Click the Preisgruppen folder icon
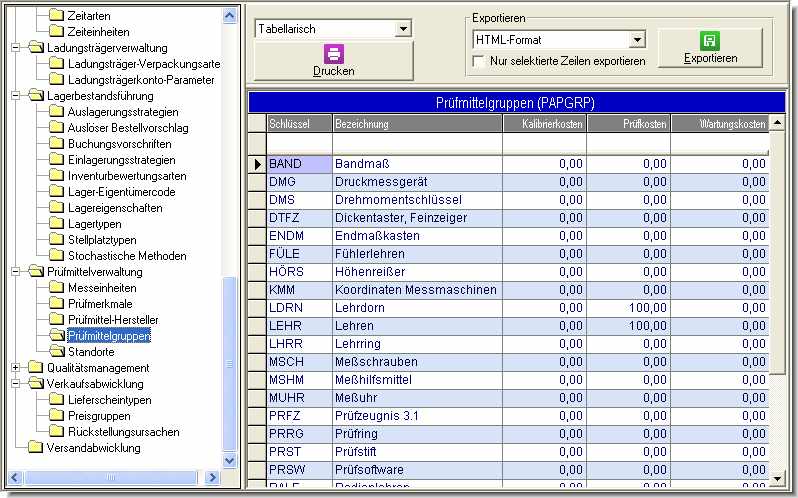798x498 pixels. pos(57,416)
